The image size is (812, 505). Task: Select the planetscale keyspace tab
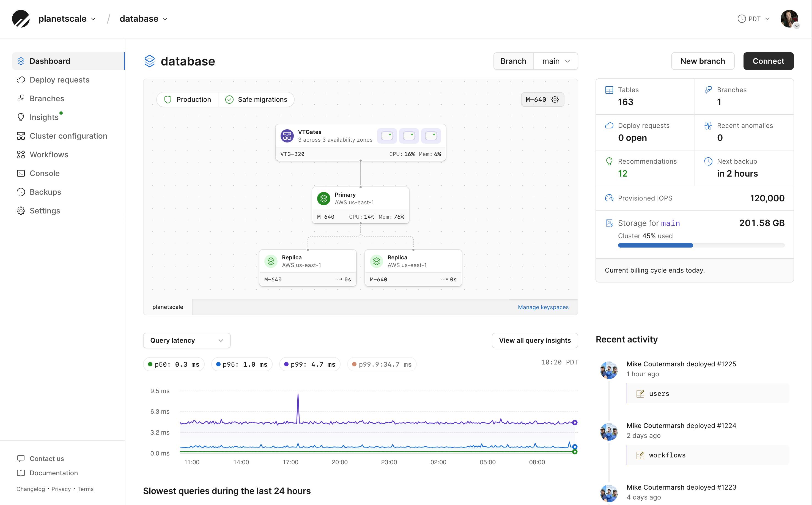pos(168,307)
